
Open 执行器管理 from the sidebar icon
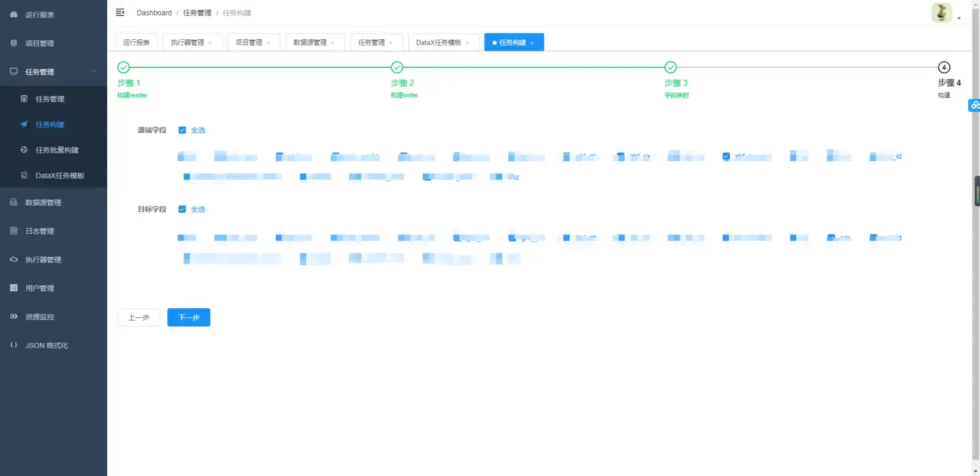coord(14,259)
